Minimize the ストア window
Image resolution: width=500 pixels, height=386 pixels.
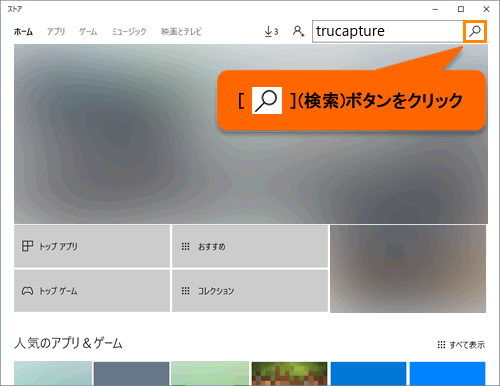point(435,9)
